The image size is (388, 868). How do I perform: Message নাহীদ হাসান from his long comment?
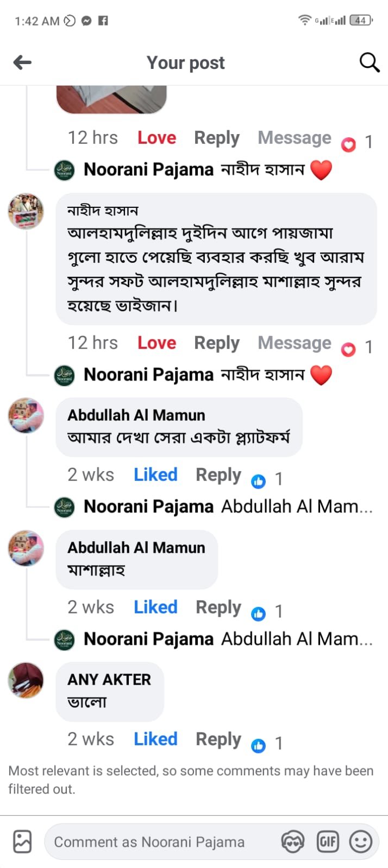294,343
